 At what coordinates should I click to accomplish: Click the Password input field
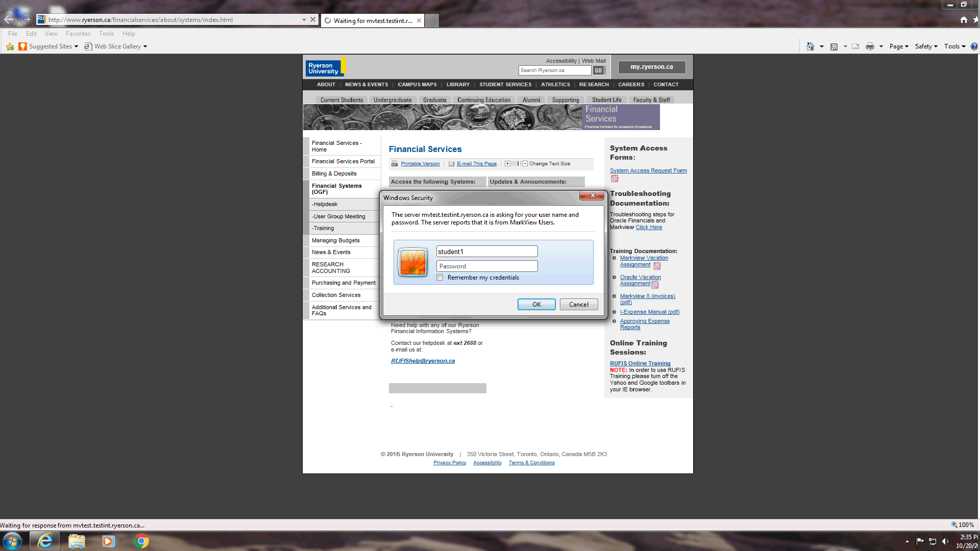(x=486, y=266)
